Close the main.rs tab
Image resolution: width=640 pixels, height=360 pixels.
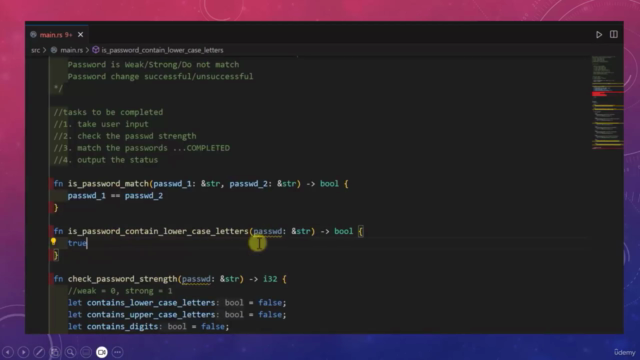80,35
